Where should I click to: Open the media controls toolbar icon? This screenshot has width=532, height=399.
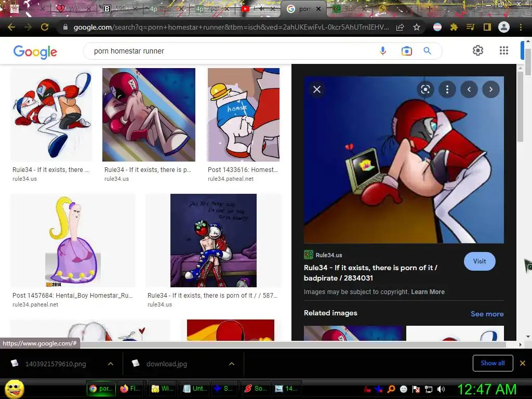470,27
